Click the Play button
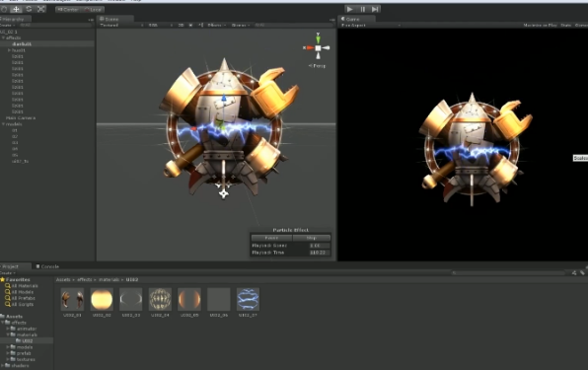Screen dimensions: 588x370 [350, 9]
